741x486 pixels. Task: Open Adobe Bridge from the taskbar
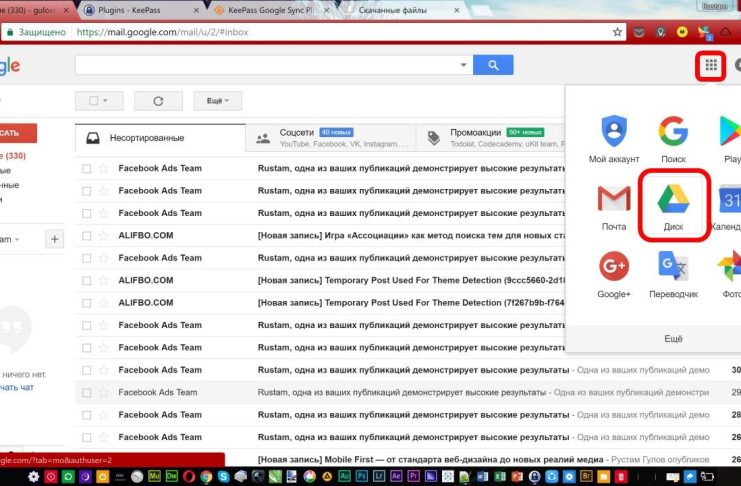click(x=586, y=476)
